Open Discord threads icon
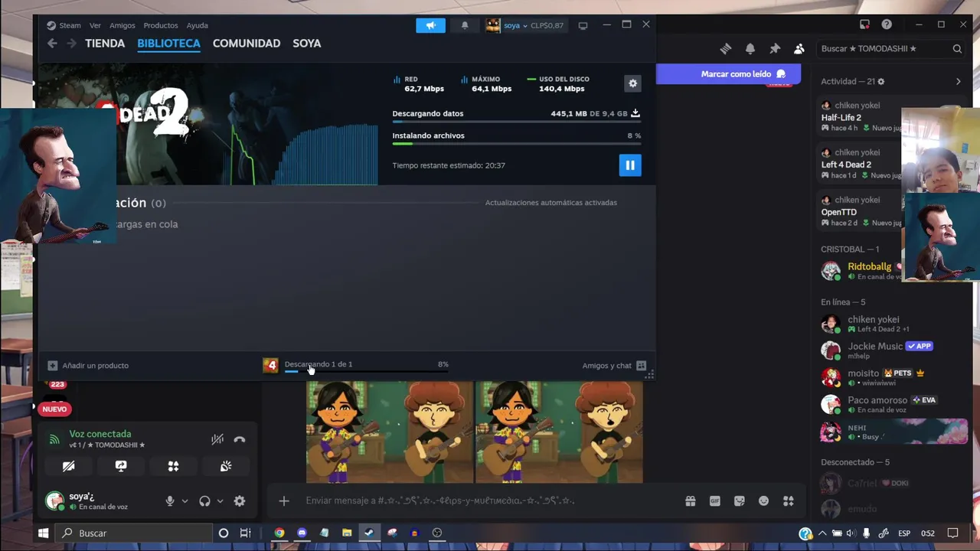Viewport: 980px width, 551px height. (x=726, y=49)
